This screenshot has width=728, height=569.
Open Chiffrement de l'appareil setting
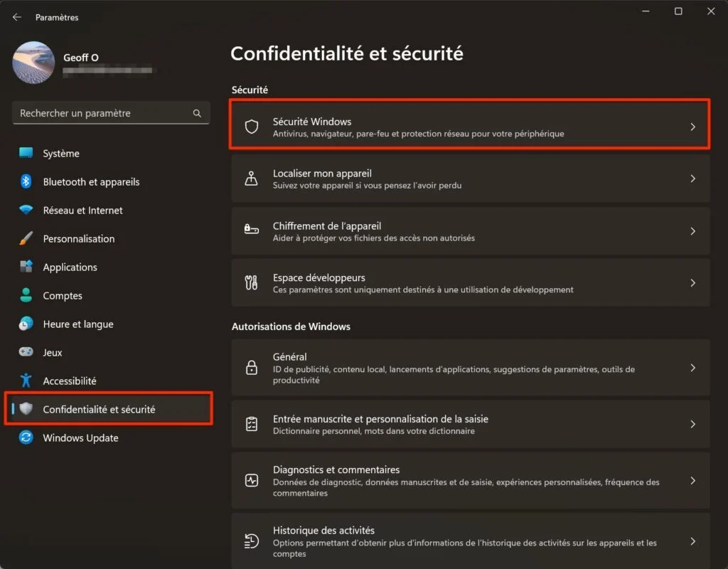click(471, 231)
